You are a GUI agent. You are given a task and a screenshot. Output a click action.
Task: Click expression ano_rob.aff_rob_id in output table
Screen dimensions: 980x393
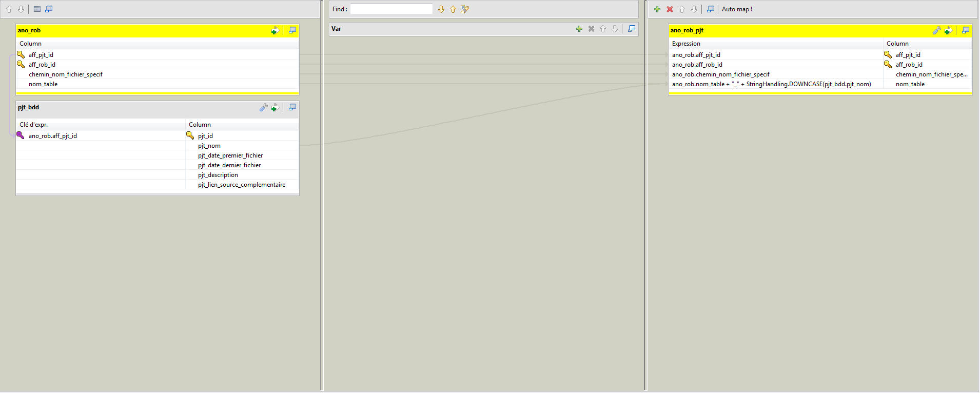pos(776,65)
